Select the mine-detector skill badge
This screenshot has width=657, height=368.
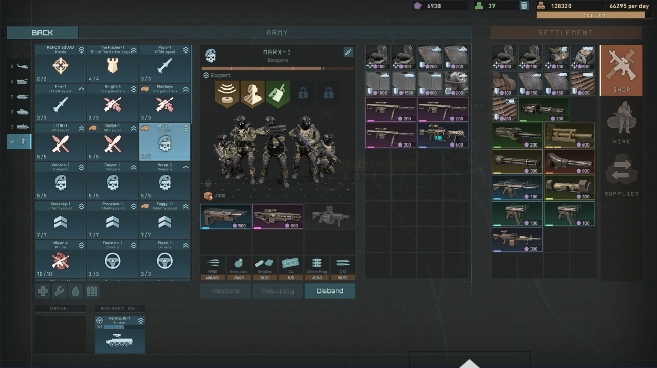pyautogui.click(x=227, y=93)
